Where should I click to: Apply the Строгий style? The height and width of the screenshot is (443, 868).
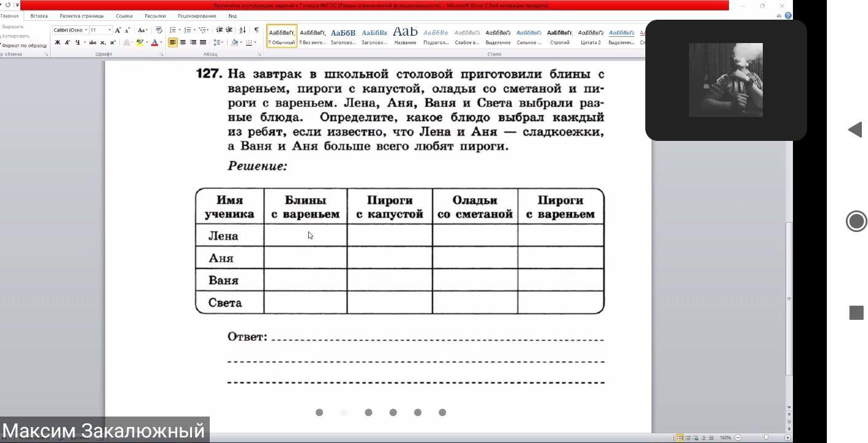pyautogui.click(x=560, y=36)
